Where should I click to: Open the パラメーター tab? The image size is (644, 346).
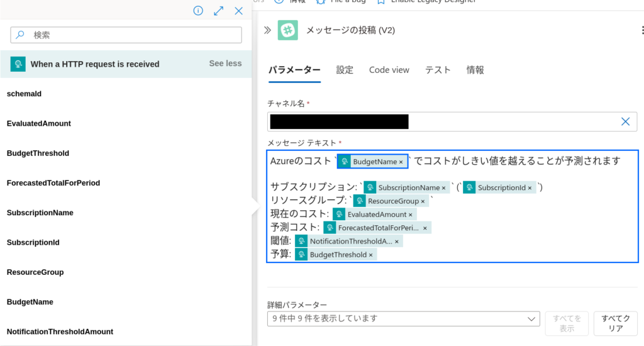pos(294,70)
